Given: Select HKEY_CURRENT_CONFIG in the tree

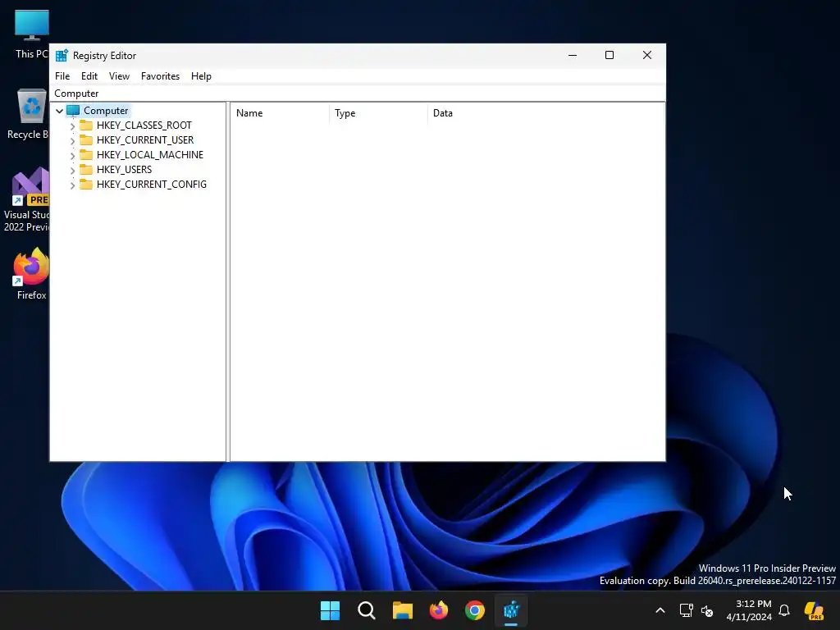Looking at the screenshot, I should [x=152, y=185].
